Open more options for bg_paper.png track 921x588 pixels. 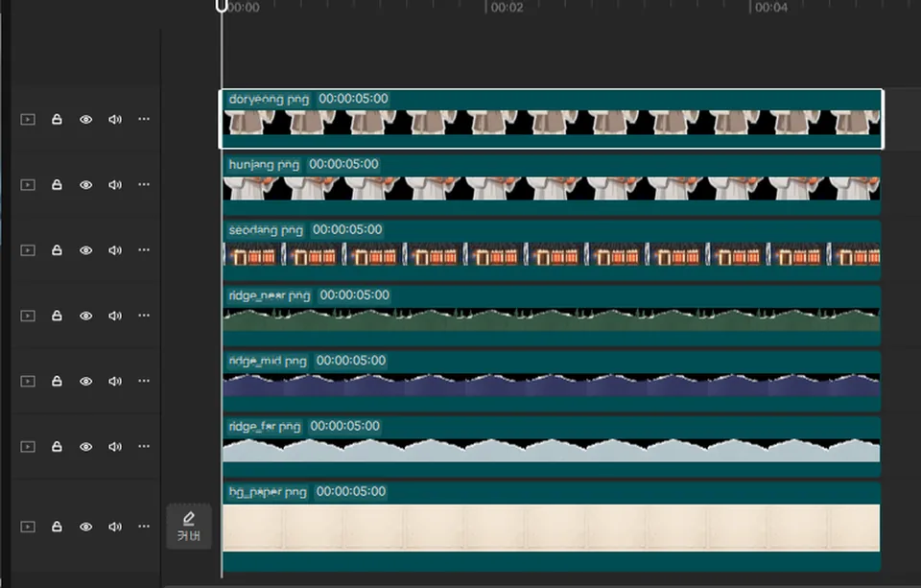pos(144,526)
